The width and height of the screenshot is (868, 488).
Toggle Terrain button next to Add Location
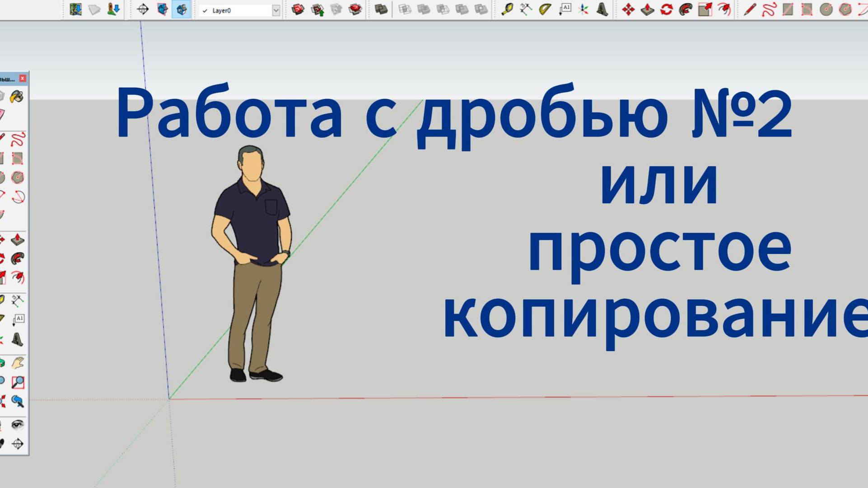[94, 9]
